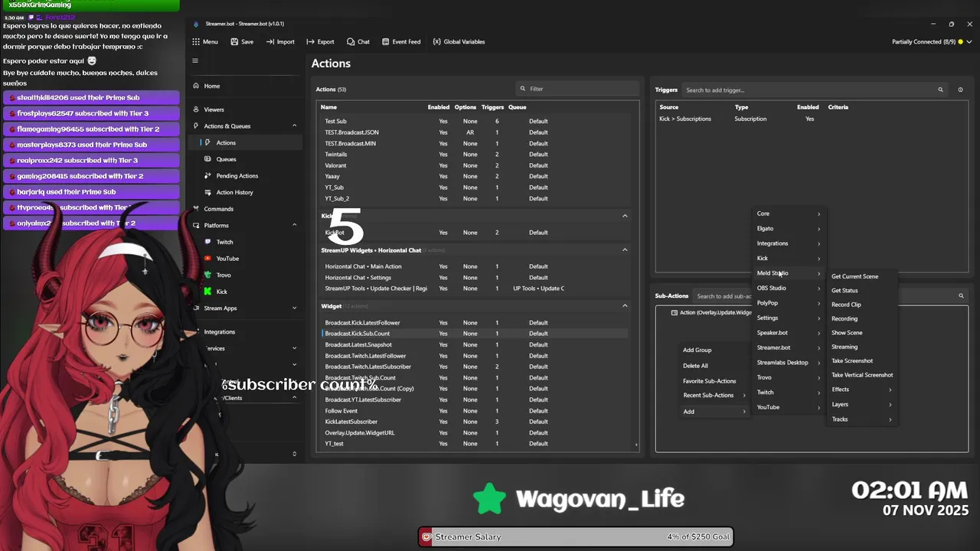Select the TEST.Broadcast.JSON action row
The height and width of the screenshot is (551, 980).
[475, 132]
